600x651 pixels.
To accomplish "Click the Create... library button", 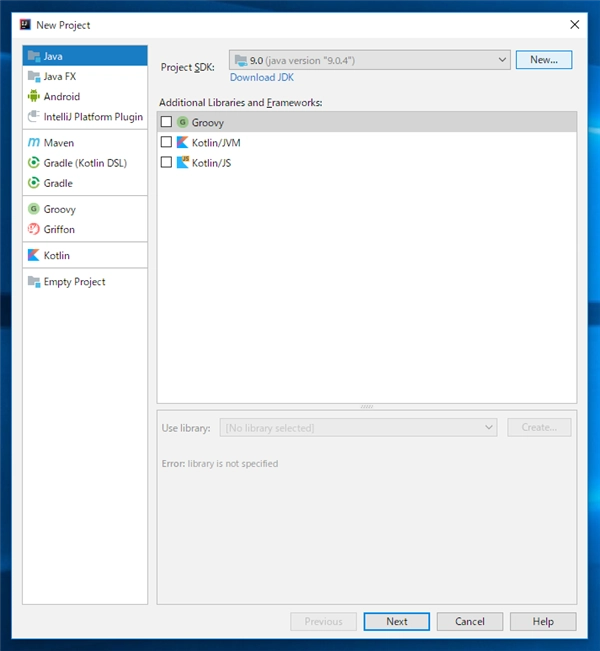I will [x=539, y=427].
